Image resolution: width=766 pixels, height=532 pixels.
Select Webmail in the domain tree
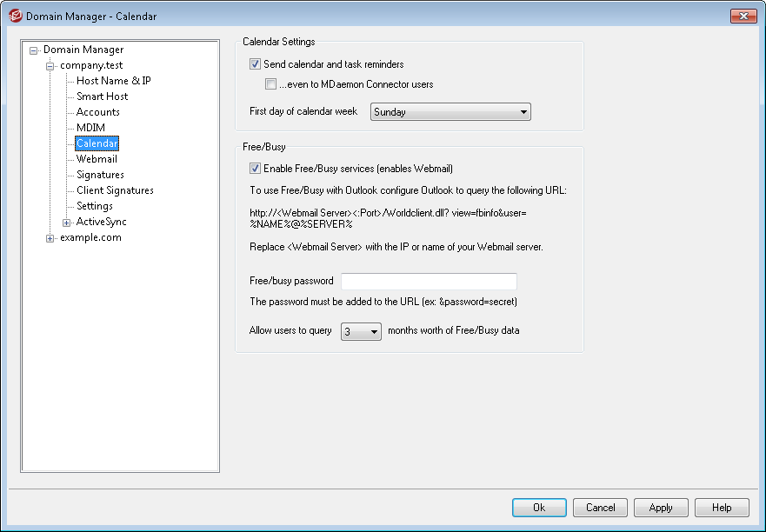point(97,159)
